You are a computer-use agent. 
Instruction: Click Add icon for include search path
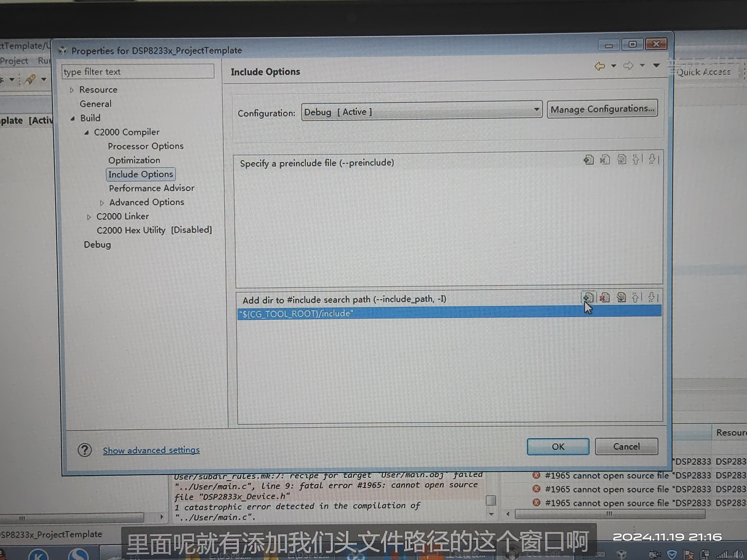(x=588, y=297)
